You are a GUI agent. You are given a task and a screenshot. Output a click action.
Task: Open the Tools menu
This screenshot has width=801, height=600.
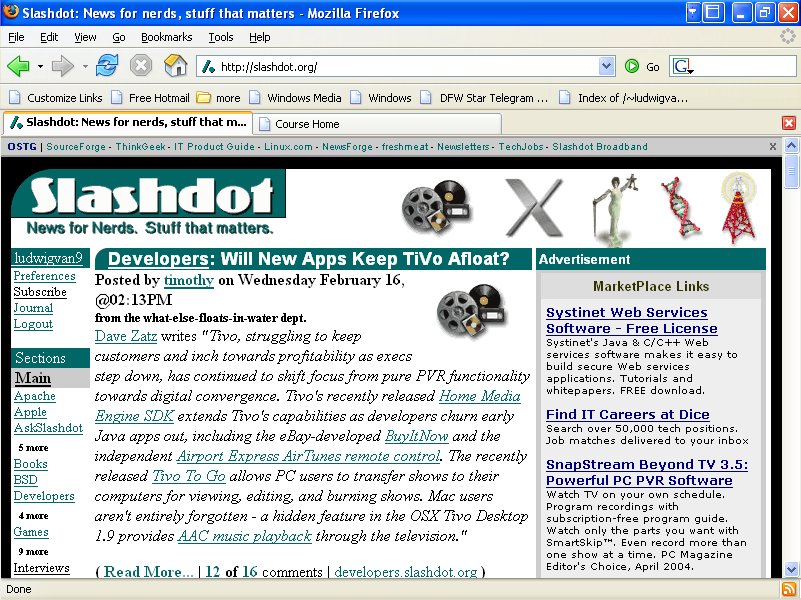coord(221,37)
